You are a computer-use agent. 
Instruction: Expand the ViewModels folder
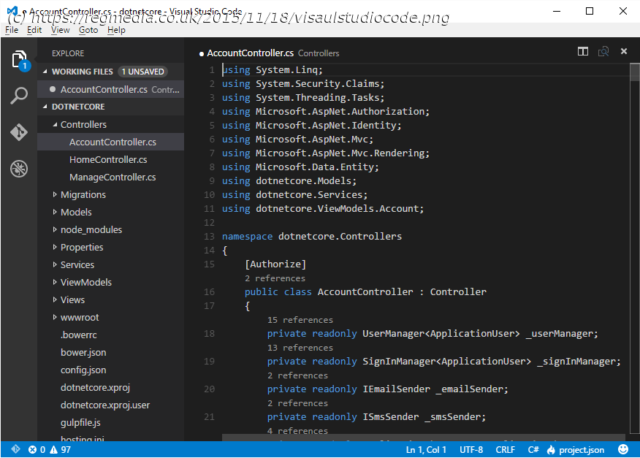(x=55, y=282)
